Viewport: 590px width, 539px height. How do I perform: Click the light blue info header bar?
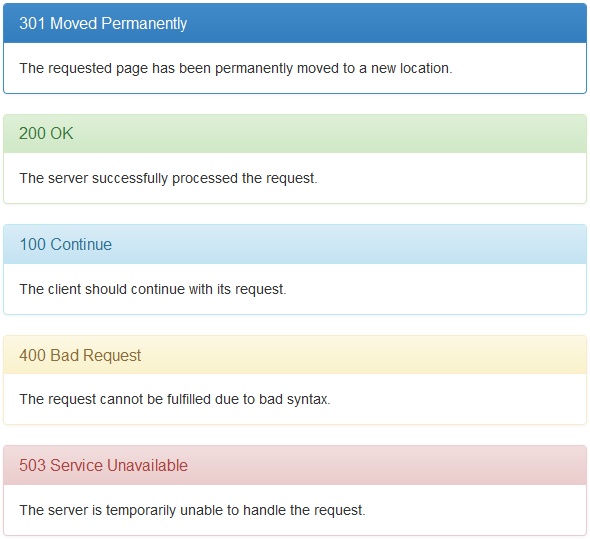pyautogui.click(x=295, y=244)
